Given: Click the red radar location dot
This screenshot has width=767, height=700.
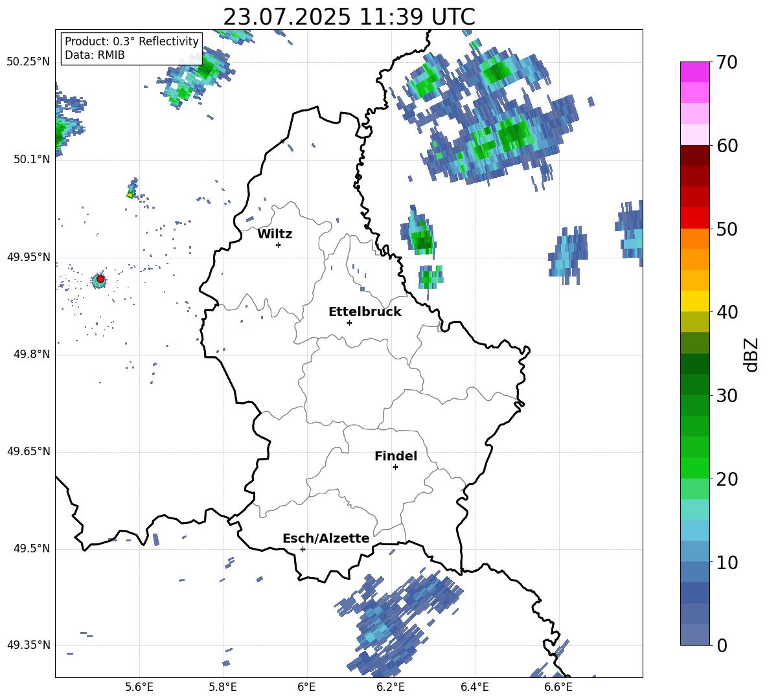Looking at the screenshot, I should (x=100, y=279).
